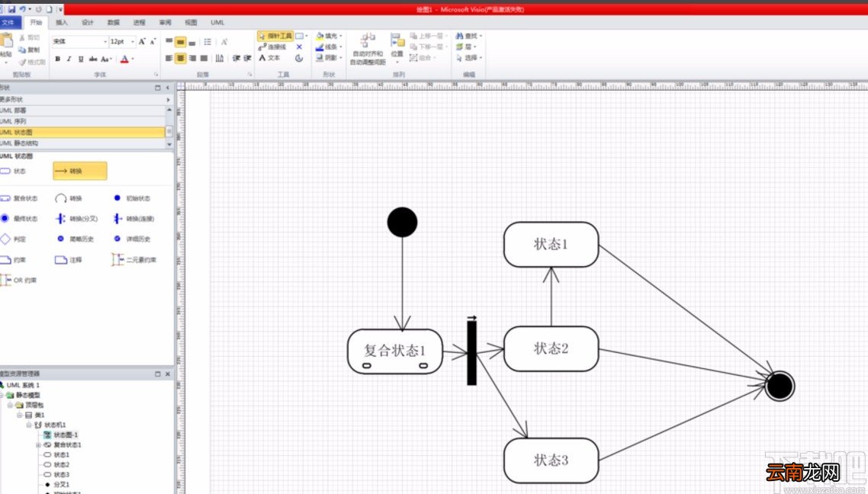Open the 层 layers dropdown

click(466, 47)
